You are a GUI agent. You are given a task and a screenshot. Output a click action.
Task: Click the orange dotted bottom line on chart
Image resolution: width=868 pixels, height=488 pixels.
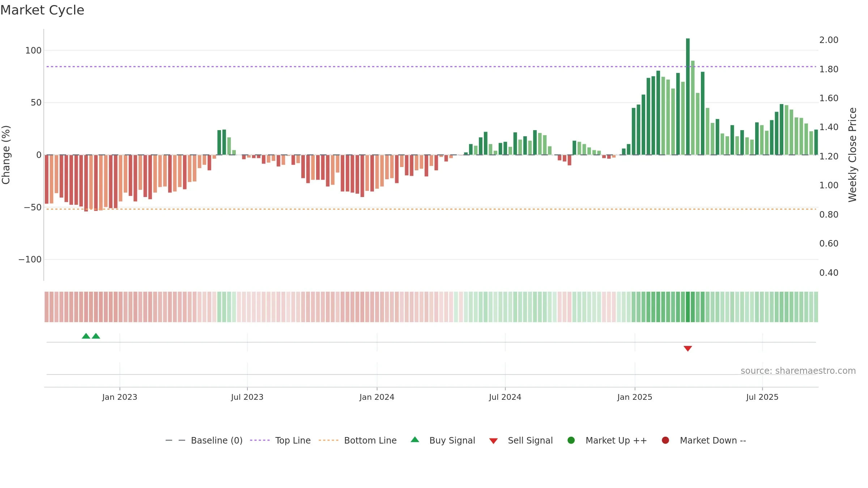coord(431,209)
